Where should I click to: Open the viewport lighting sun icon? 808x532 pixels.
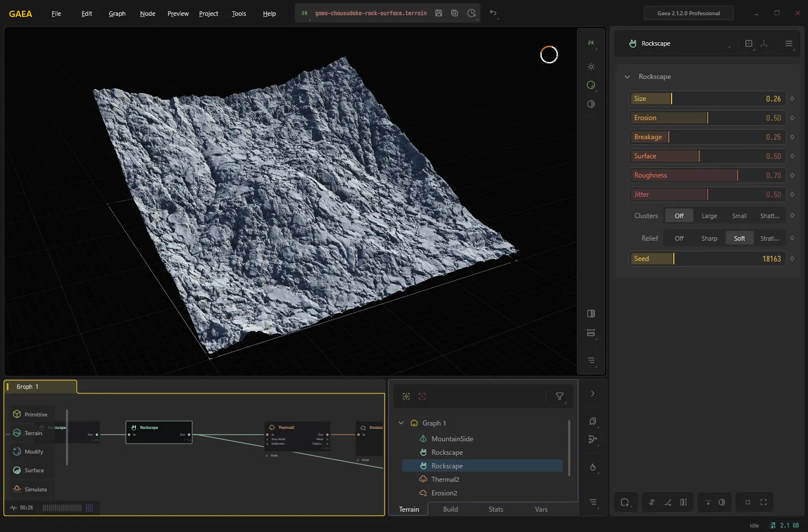[x=591, y=67]
